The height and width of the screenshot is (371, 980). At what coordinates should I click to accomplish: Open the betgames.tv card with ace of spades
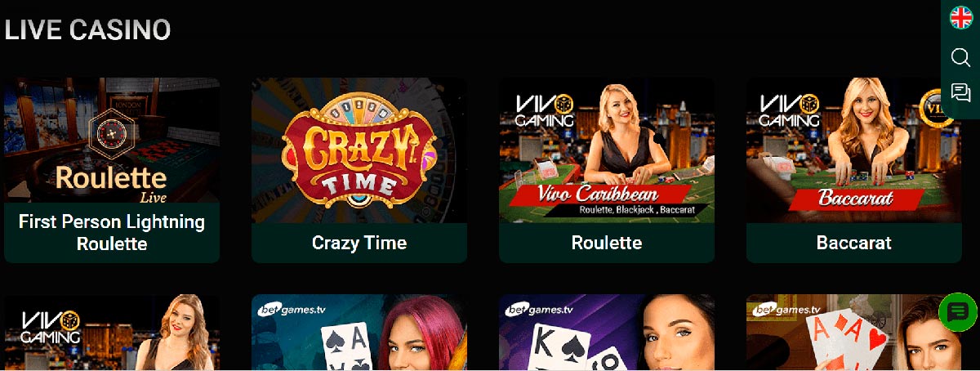pos(359,333)
